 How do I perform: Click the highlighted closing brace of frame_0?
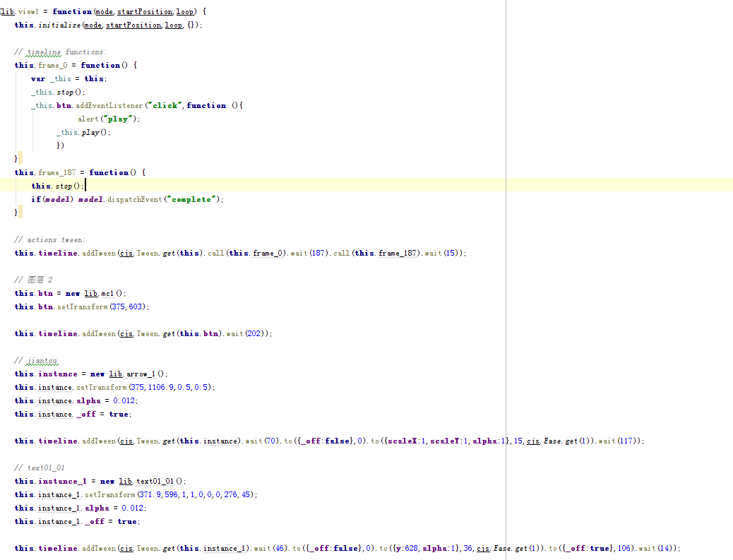(x=17, y=159)
